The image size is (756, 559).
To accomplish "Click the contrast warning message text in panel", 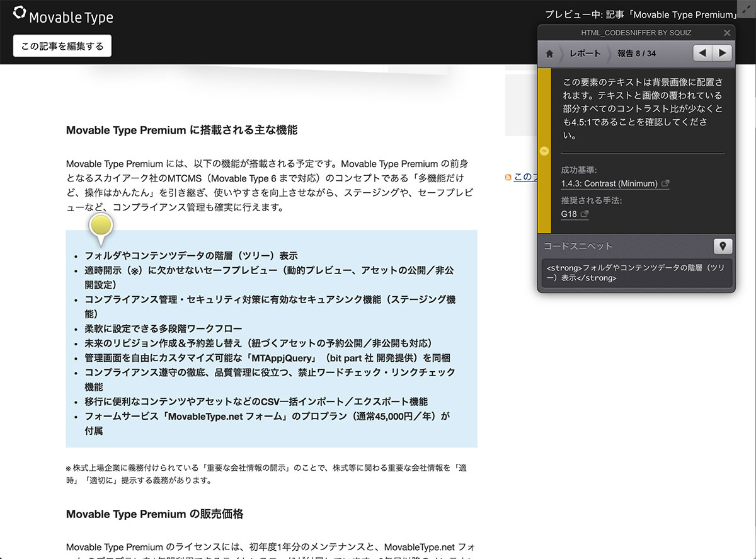I will (x=643, y=109).
